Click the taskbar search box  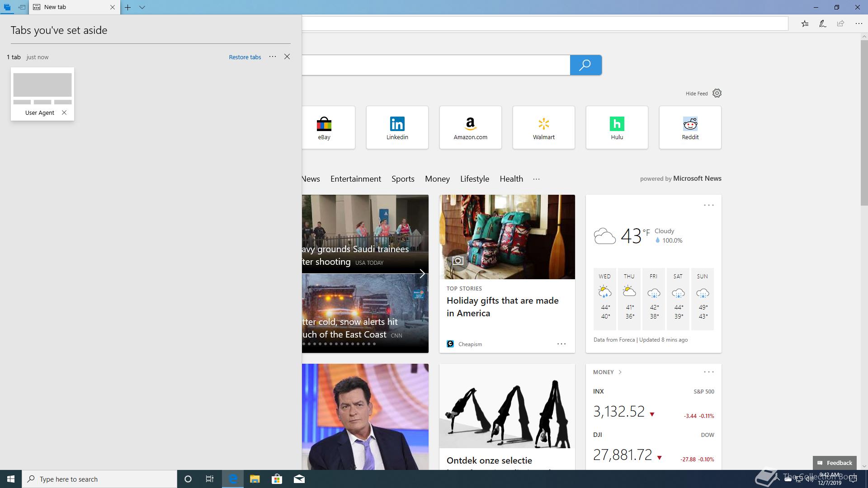[x=99, y=479]
